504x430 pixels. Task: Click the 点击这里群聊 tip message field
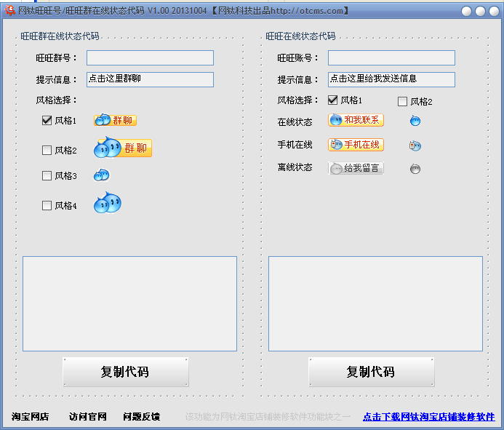[150, 79]
